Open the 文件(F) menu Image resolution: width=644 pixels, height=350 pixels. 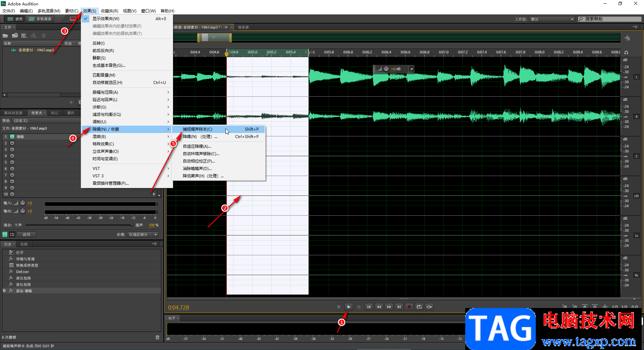(x=9, y=11)
